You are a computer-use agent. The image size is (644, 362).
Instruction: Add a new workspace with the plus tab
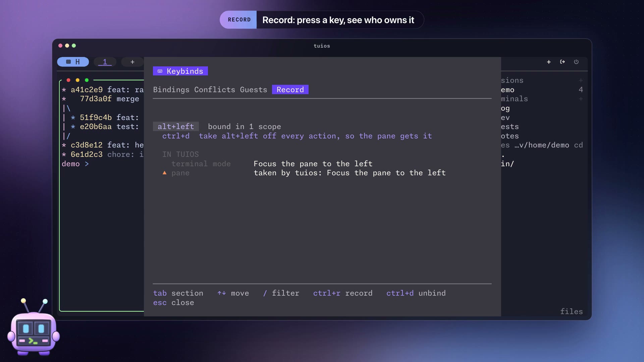click(132, 62)
